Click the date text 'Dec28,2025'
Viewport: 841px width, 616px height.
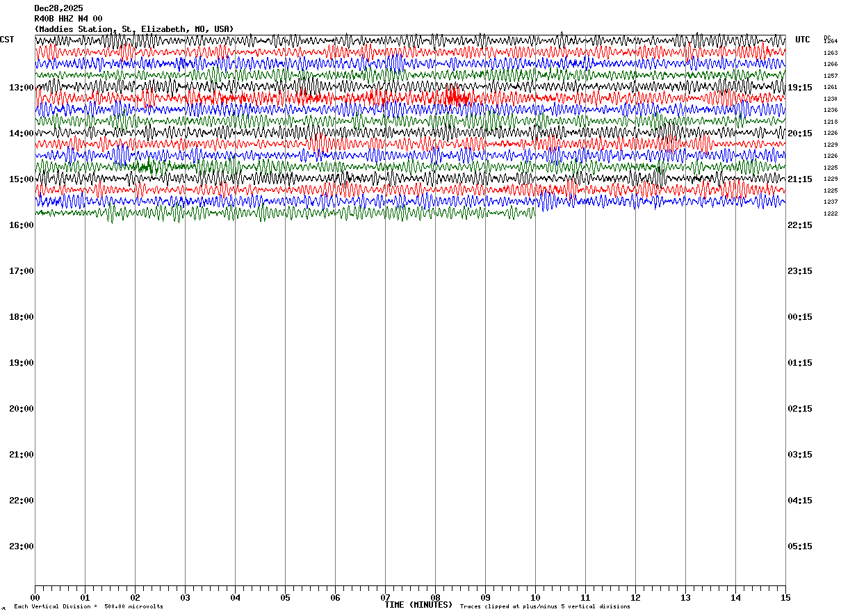click(58, 8)
